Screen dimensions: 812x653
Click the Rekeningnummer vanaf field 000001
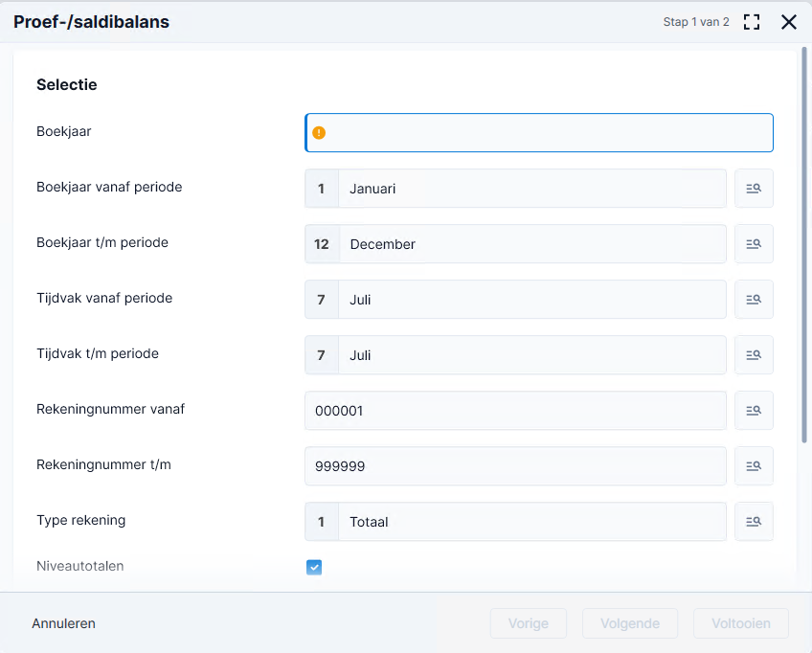click(x=515, y=411)
